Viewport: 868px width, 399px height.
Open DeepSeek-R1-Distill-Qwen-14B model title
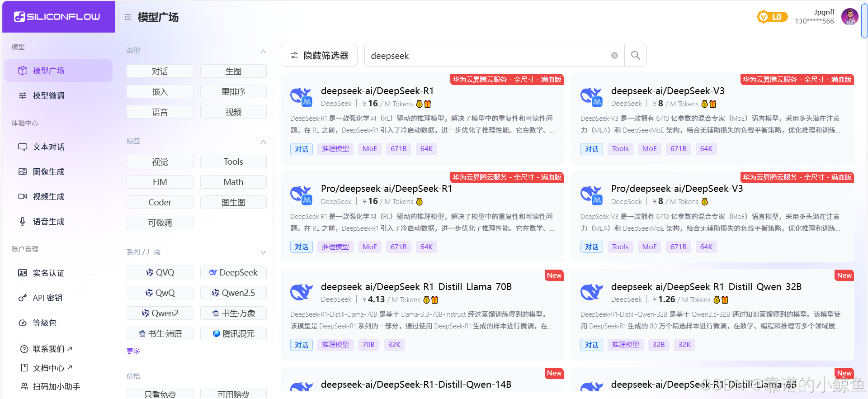[416, 385]
